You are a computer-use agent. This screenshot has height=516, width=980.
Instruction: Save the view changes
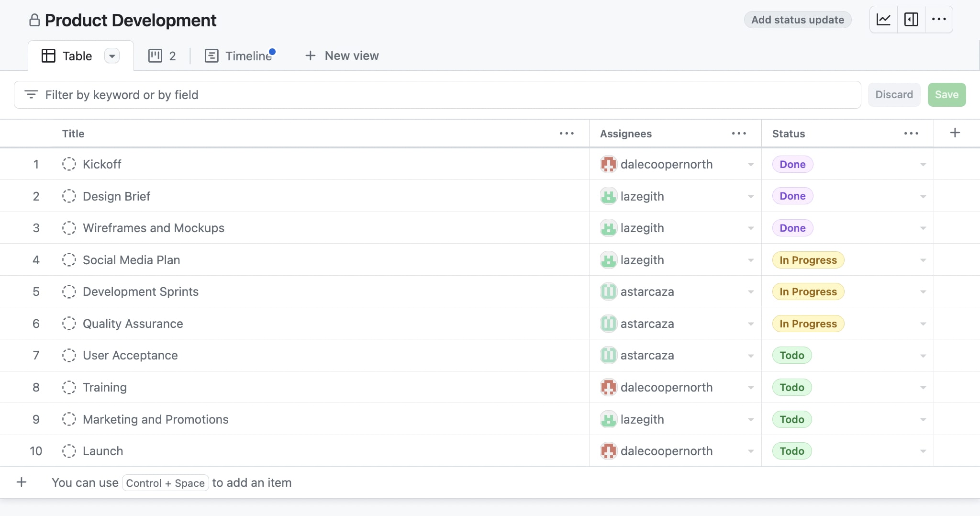947,95
